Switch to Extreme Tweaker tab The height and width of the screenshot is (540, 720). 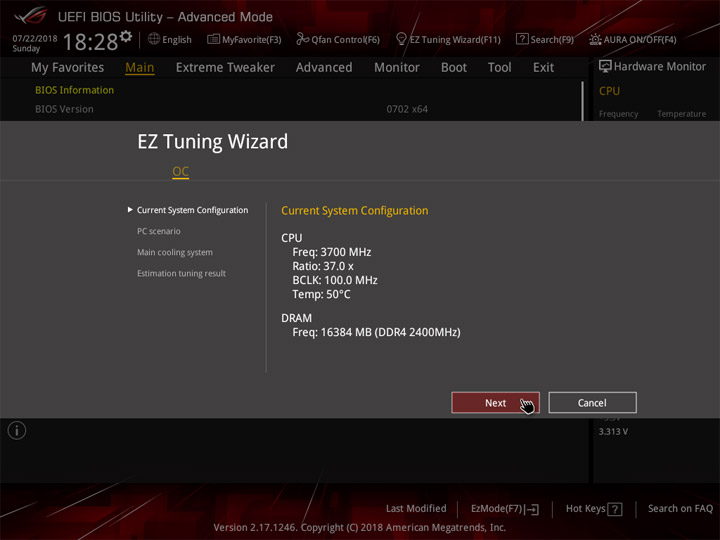point(225,68)
